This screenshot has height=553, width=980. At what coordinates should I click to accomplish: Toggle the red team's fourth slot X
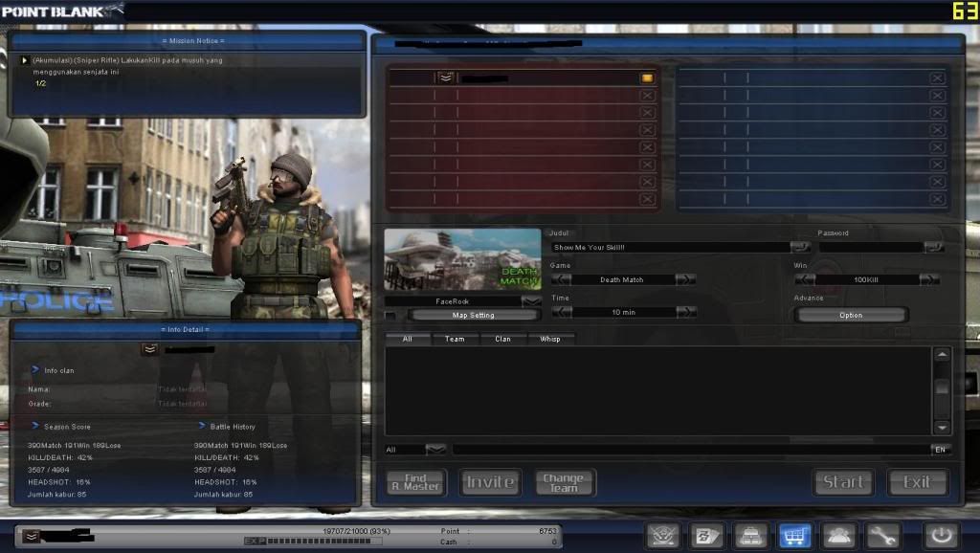[x=648, y=130]
